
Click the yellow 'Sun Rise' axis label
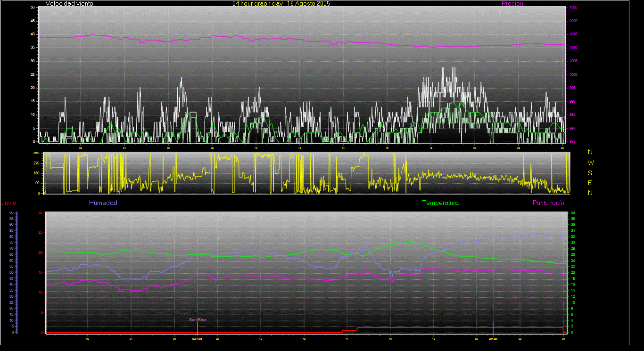pyautogui.click(x=198, y=338)
